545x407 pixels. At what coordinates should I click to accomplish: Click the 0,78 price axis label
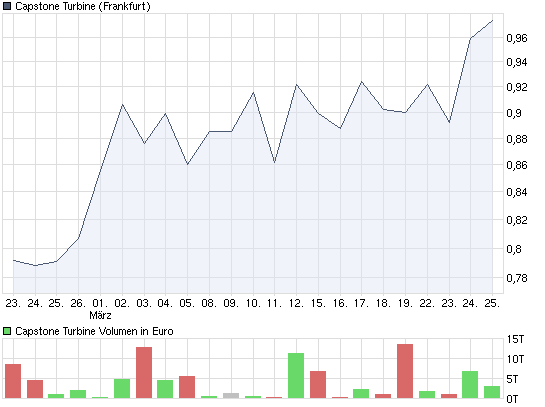pyautogui.click(x=517, y=278)
